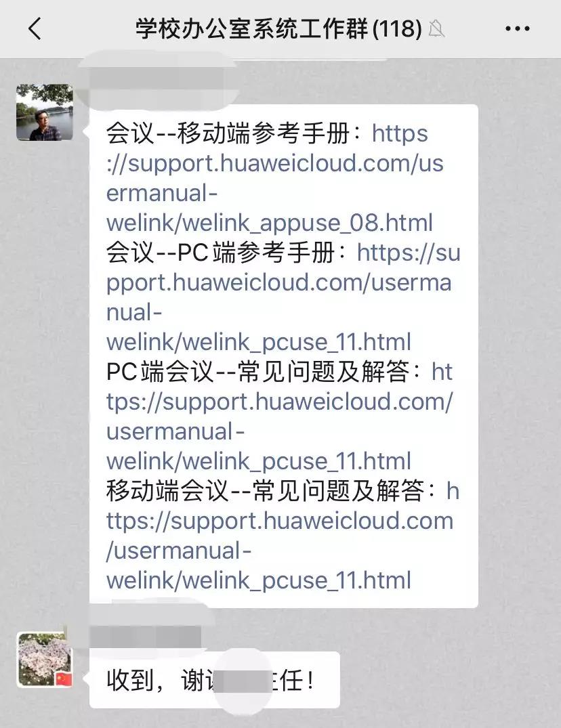The height and width of the screenshot is (728, 561).
Task: Select the 移动端会议--常见问题及解答 label text
Action: (x=265, y=491)
